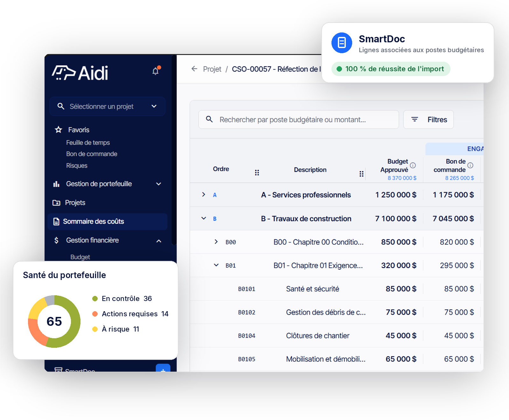The width and height of the screenshot is (509, 420).
Task: Collapse the Gestion financière section chevron
Action: (159, 241)
